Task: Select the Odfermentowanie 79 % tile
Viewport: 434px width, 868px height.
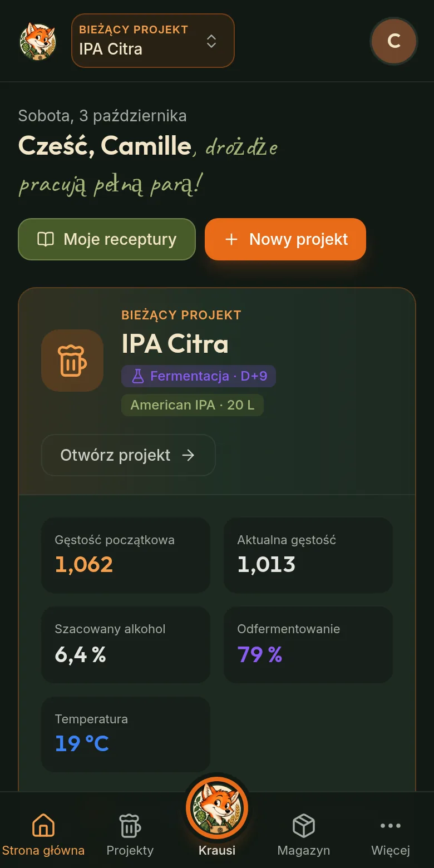Action: tap(308, 645)
